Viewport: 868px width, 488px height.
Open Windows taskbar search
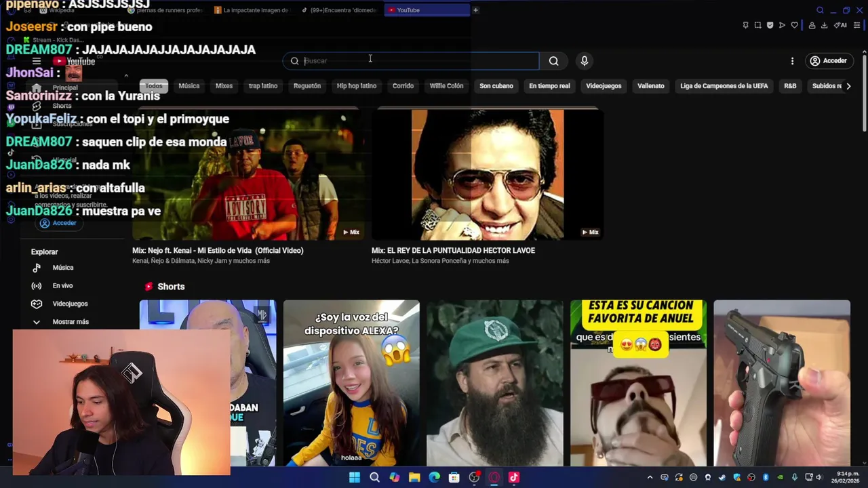(x=374, y=477)
